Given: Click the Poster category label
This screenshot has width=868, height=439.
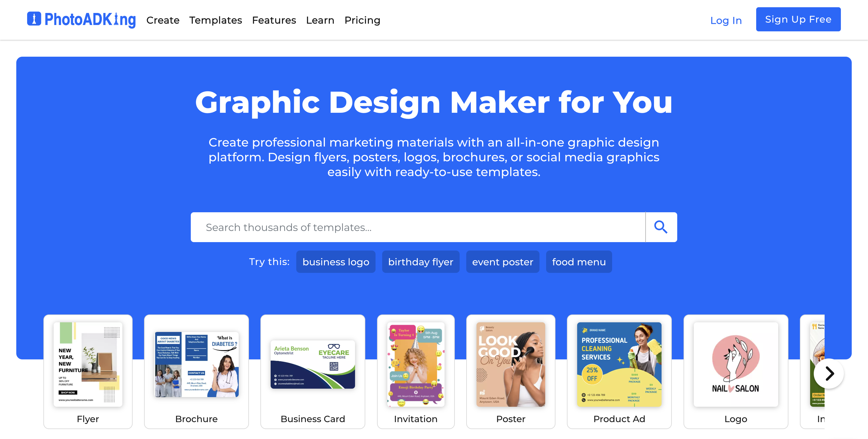Looking at the screenshot, I should (511, 419).
